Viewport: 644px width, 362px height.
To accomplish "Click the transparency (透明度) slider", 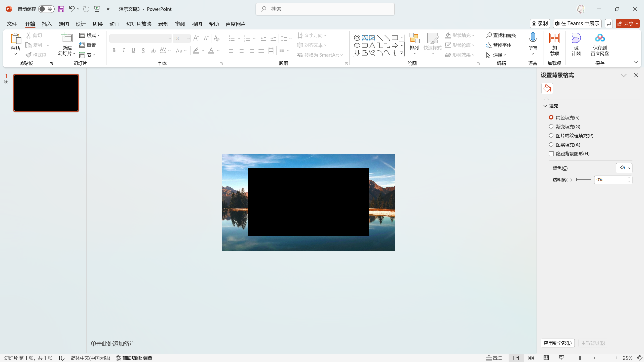I will click(x=583, y=180).
